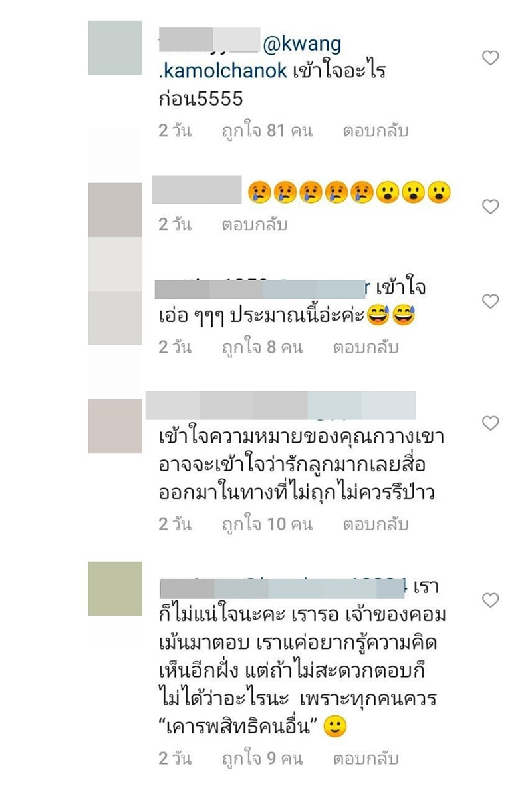View who liked: ถูกใจ 81 คน
Image resolution: width=532 pixels, height=796 pixels.
[267, 131]
